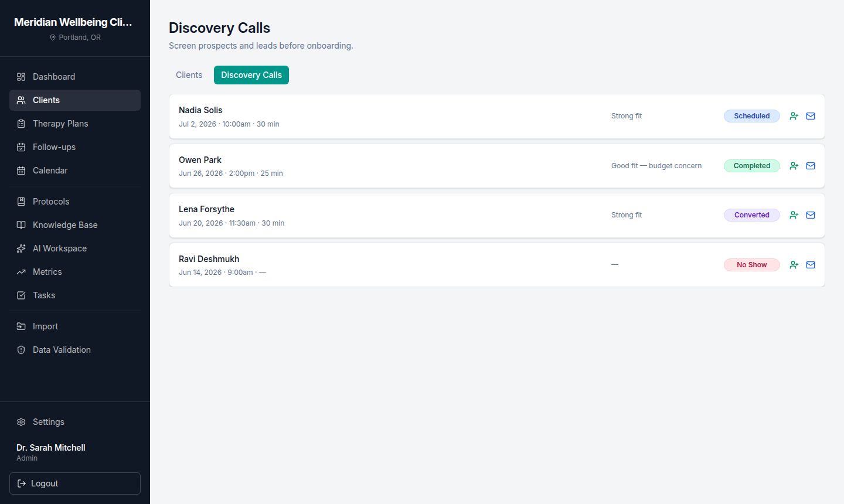Click the name Owen Park
The height and width of the screenshot is (504, 844).
(200, 160)
